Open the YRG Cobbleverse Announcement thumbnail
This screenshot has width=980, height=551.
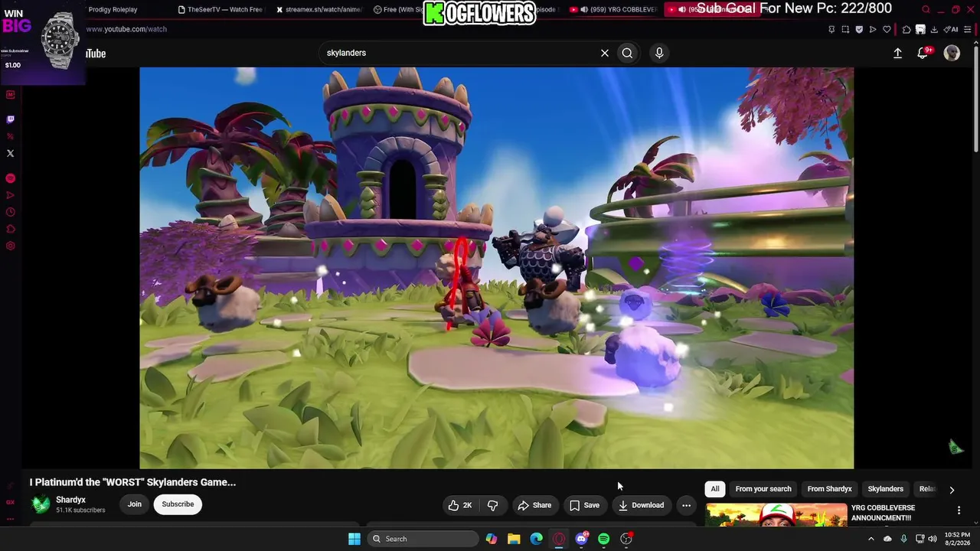[x=776, y=516]
